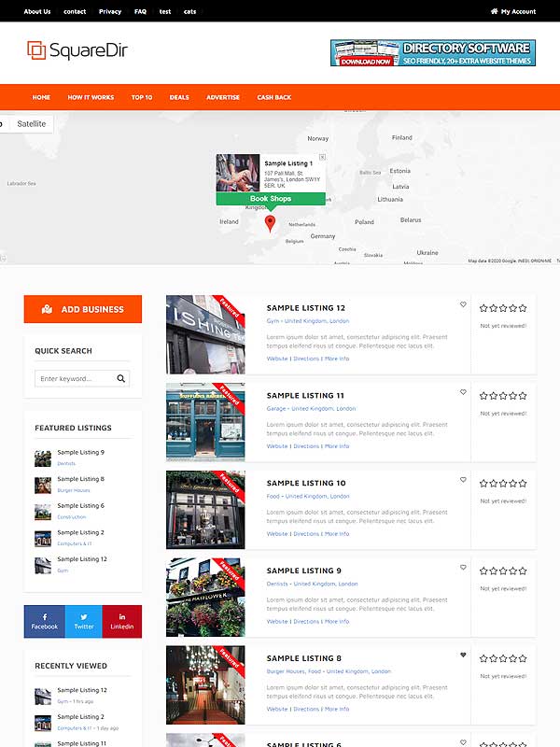Switch map to Satellite view

[32, 123]
